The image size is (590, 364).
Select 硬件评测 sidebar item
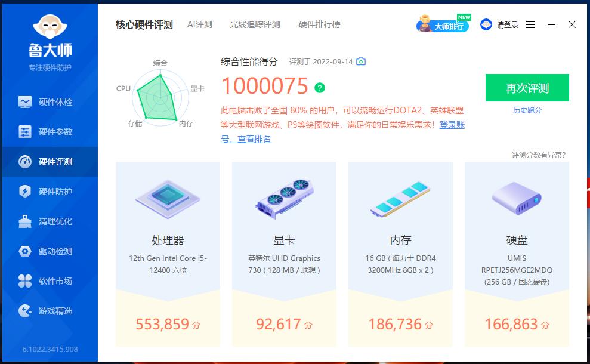click(50, 162)
